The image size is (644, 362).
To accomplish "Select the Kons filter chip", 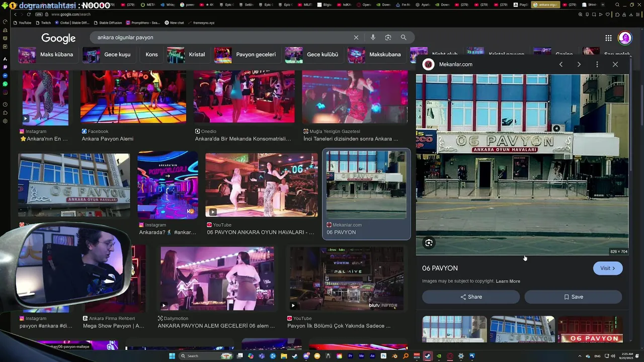I will [x=151, y=54].
